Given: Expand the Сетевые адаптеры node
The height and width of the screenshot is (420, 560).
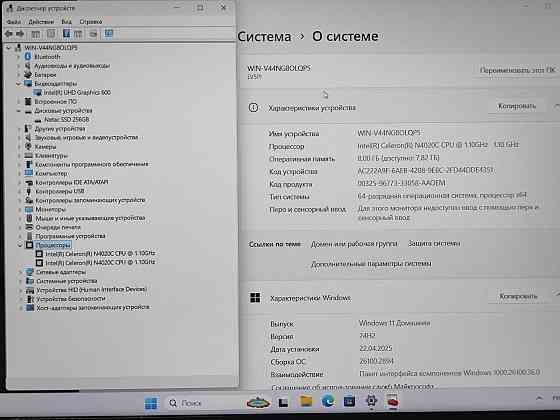Looking at the screenshot, I should tap(20, 272).
